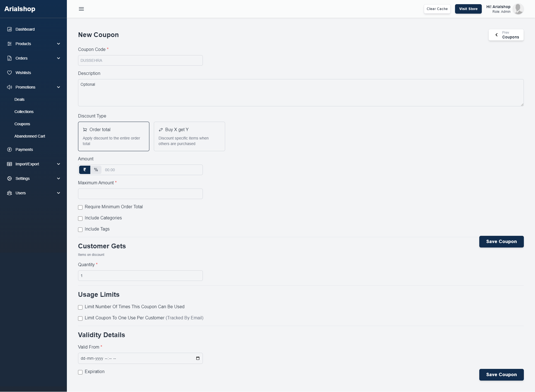Click the Coupon Code input field
535x392 pixels.
[x=140, y=60]
